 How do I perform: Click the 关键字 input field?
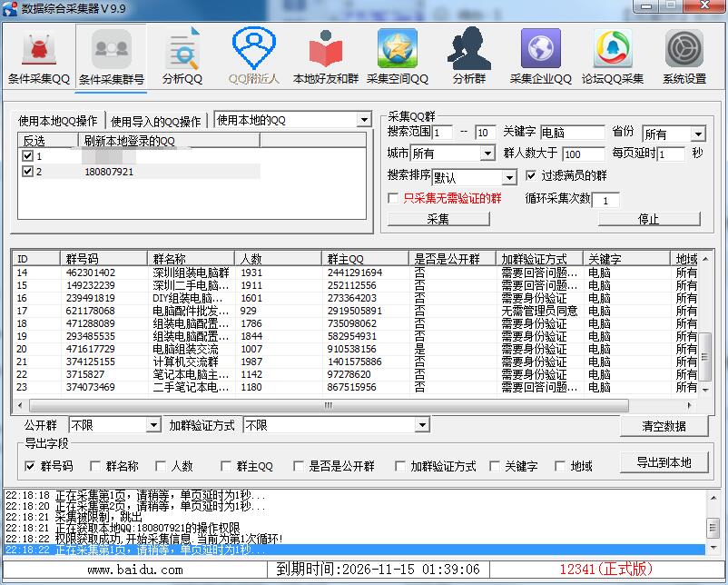coord(573,133)
